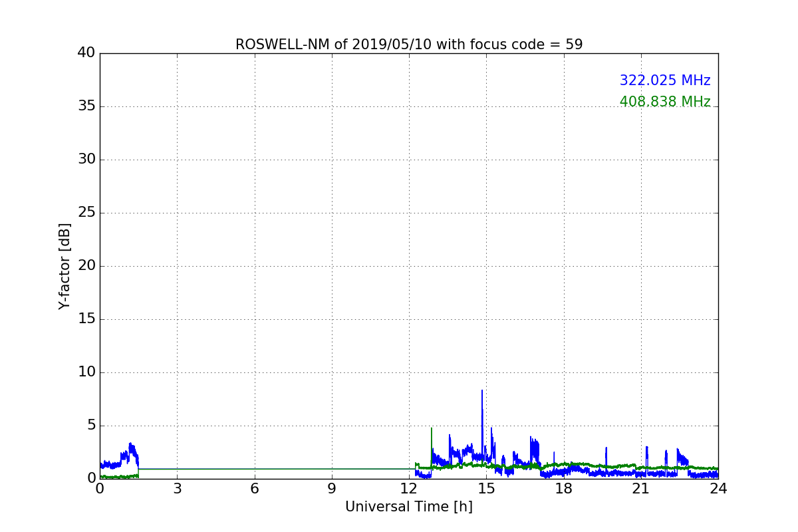
Task: Click y-axis tick value 30
Action: coord(86,160)
